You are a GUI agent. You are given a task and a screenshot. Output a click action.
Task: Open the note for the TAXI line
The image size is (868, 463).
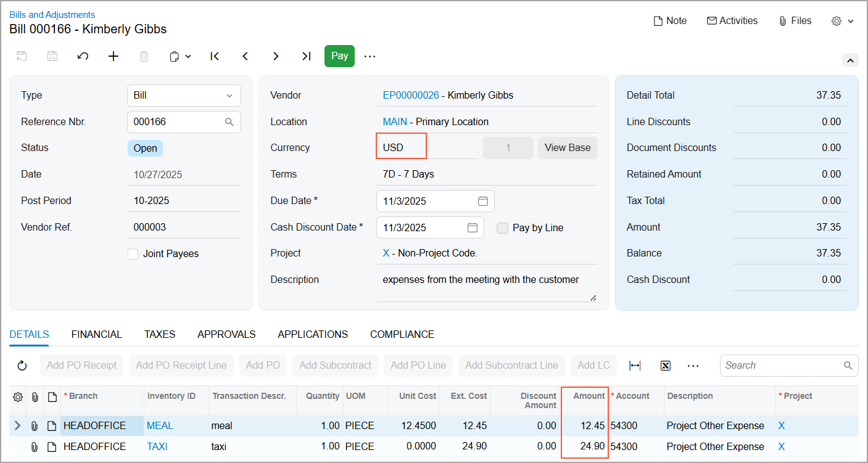pos(52,447)
